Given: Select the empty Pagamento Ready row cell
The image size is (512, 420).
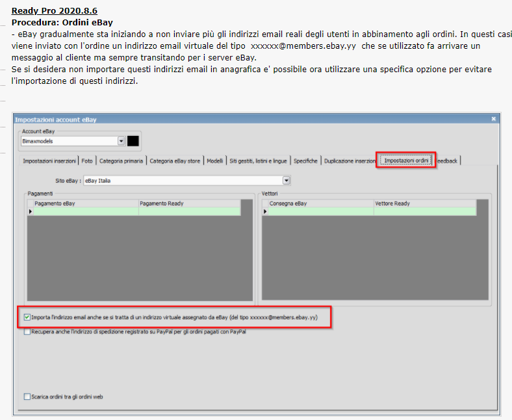Looking at the screenshot, I should click(x=189, y=211).
